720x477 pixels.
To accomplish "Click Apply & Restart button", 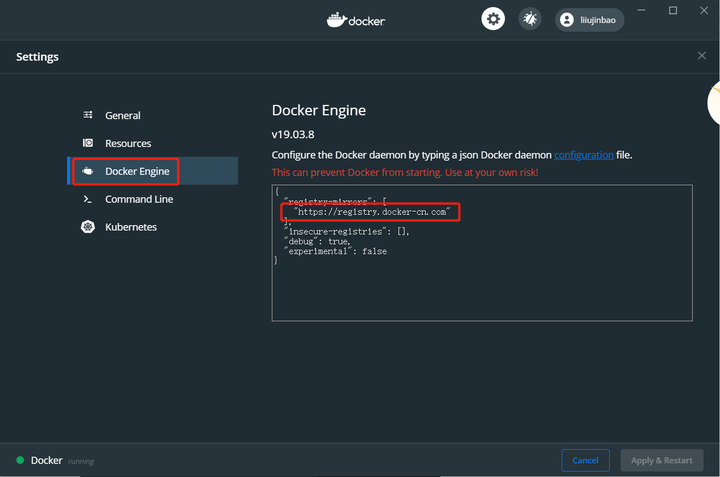I will (x=662, y=460).
